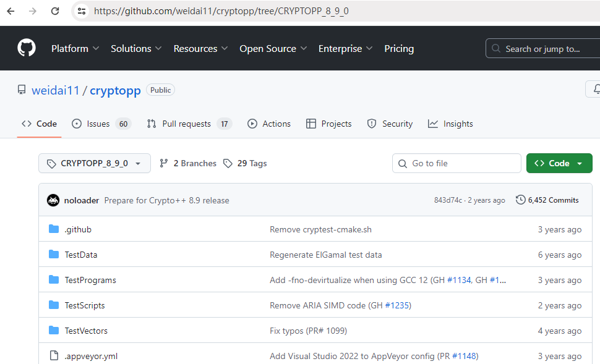The width and height of the screenshot is (600, 364).
Task: Click the tag icon next to 29 Tags
Action: coord(228,163)
